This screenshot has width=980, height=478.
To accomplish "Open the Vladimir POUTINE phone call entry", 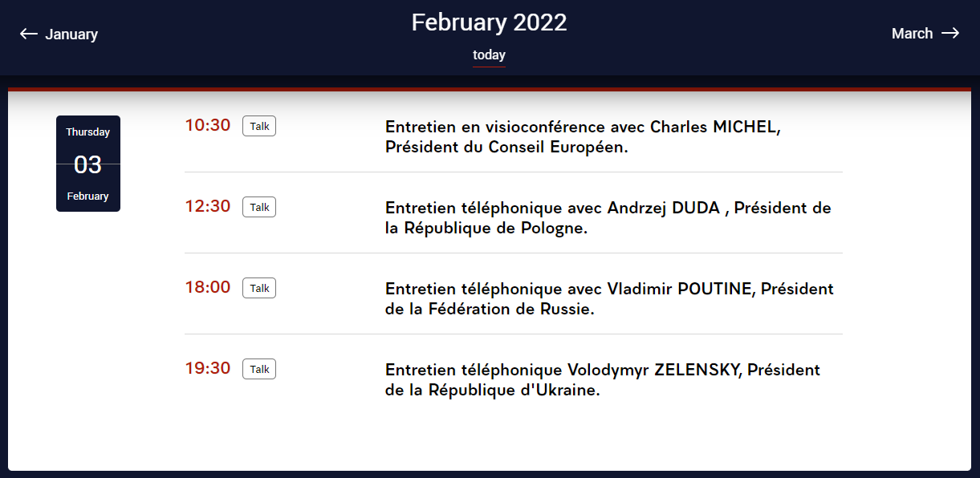I will (609, 298).
